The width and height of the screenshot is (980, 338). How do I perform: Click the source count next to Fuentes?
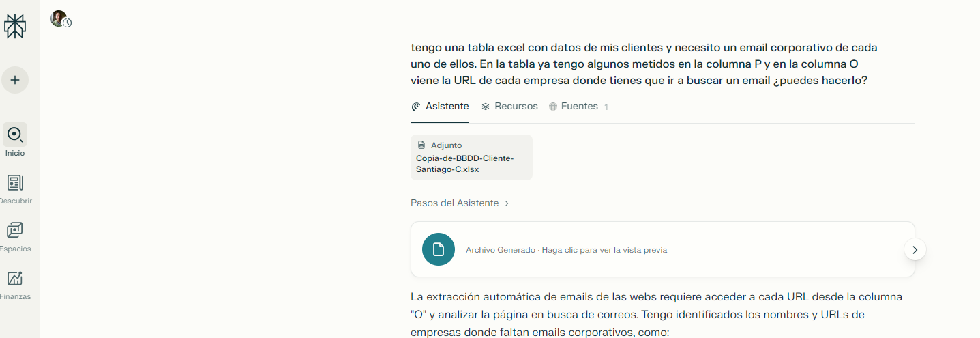click(606, 107)
